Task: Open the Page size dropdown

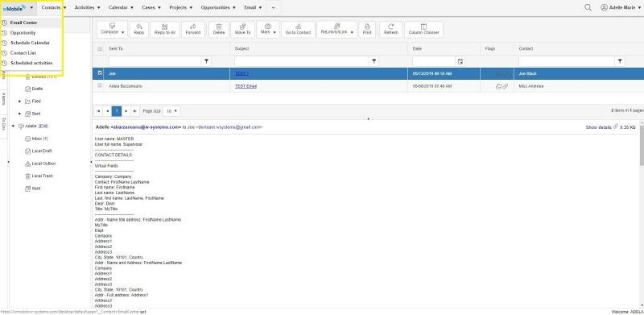Action: (x=171, y=111)
